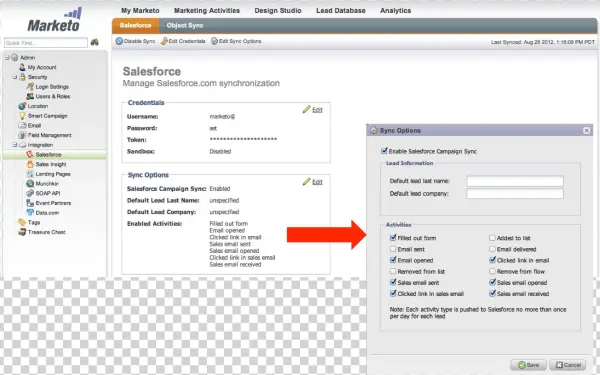Click the Default lead last name field
600x375 pixels.
[515, 181]
